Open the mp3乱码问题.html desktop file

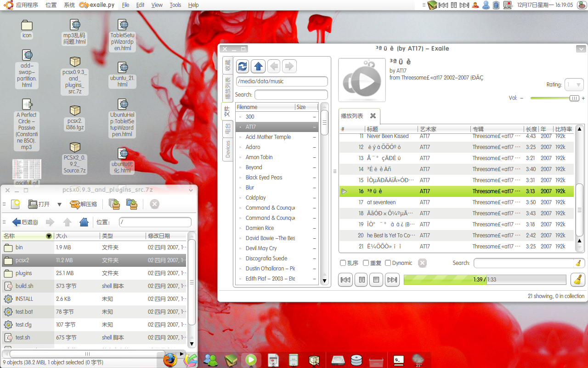pyautogui.click(x=74, y=32)
